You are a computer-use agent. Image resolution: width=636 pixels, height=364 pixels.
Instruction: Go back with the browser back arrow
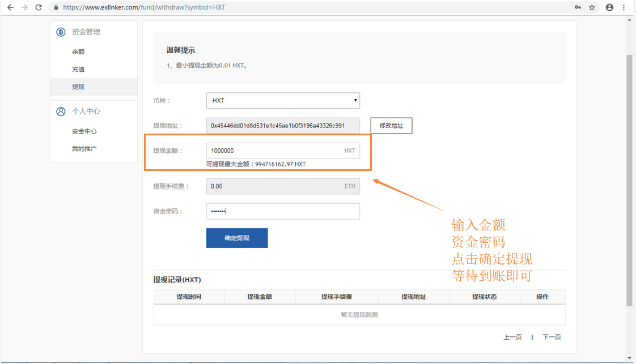point(11,7)
